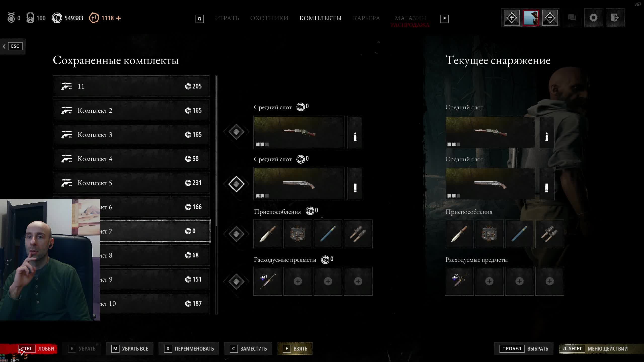The height and width of the screenshot is (362, 644).
Task: Click the plus icon next to 1118 currency
Action: tap(118, 18)
